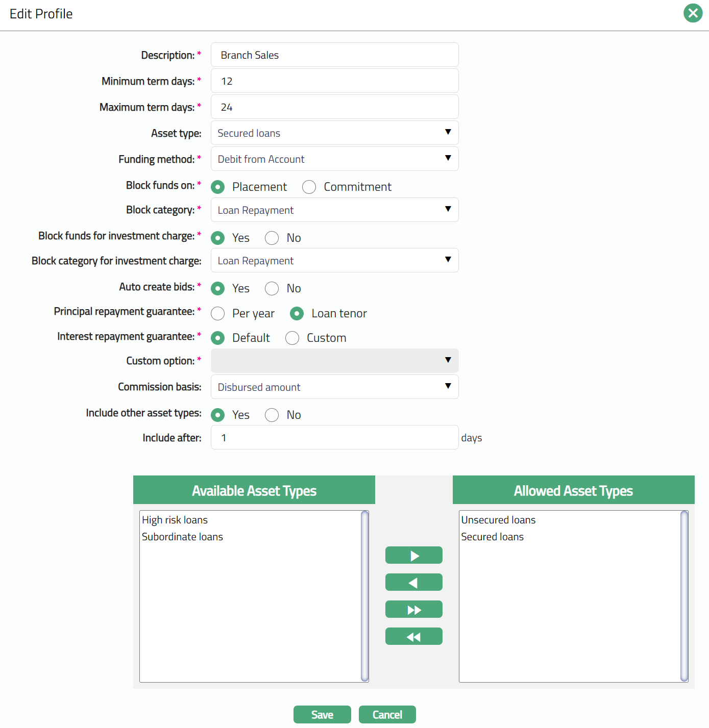Screen dimensions: 709x728
Task: Select Custom interest repayment guarantee
Action: coord(292,338)
